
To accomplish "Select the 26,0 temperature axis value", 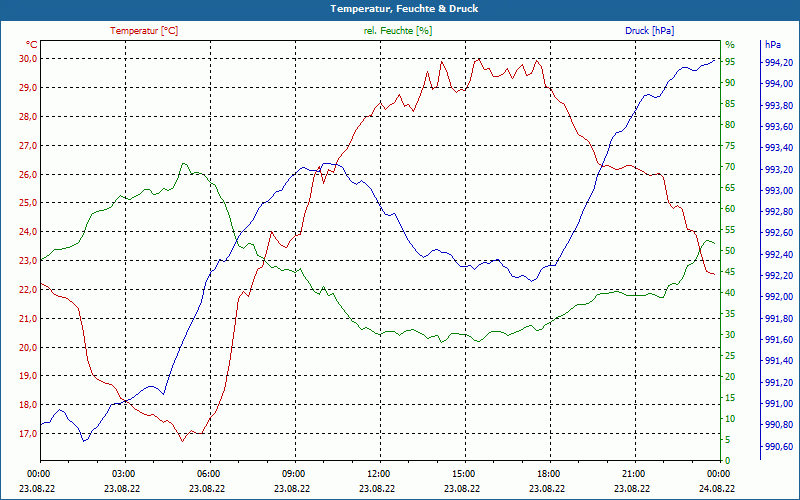I will point(29,174).
